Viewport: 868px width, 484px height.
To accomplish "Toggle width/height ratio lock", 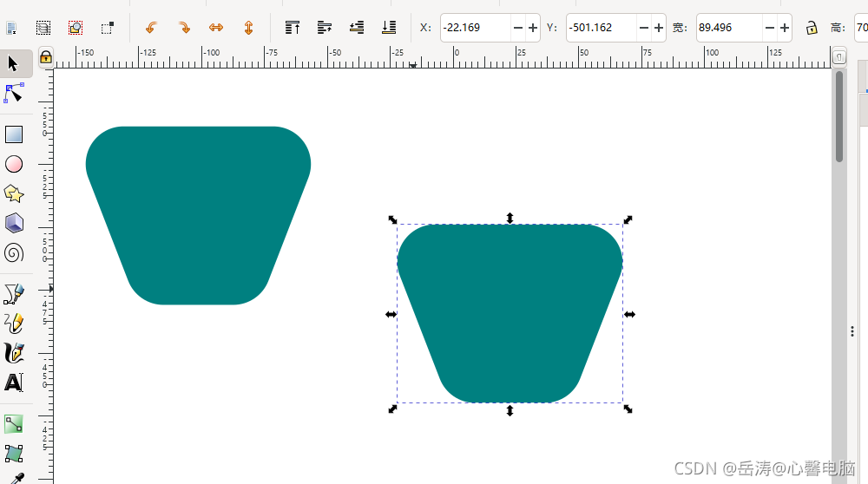I will coord(812,28).
